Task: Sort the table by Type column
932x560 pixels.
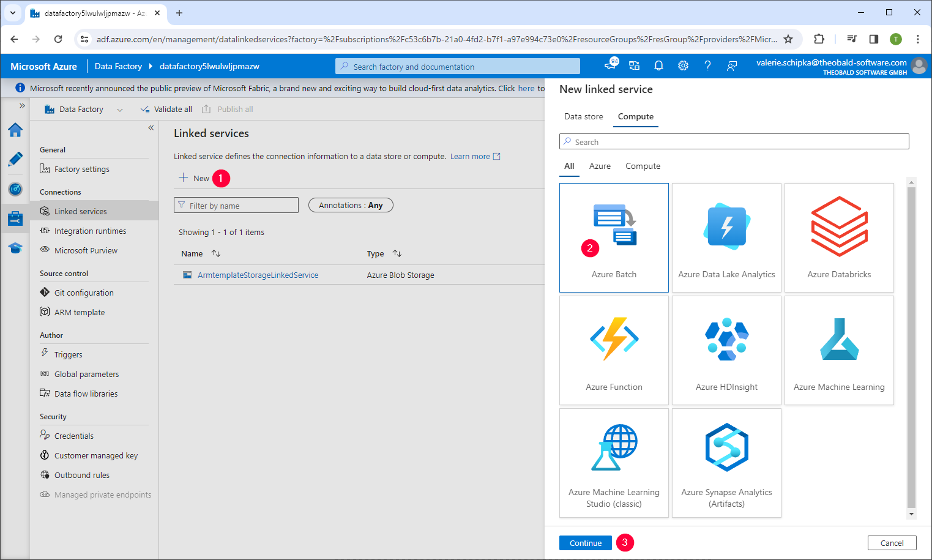Action: [x=397, y=253]
